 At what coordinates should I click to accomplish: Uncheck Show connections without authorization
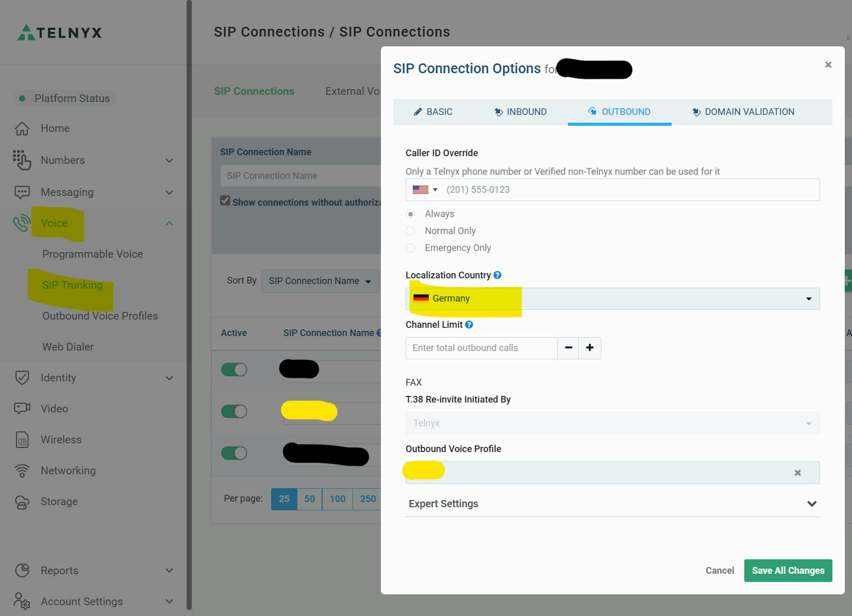point(225,201)
